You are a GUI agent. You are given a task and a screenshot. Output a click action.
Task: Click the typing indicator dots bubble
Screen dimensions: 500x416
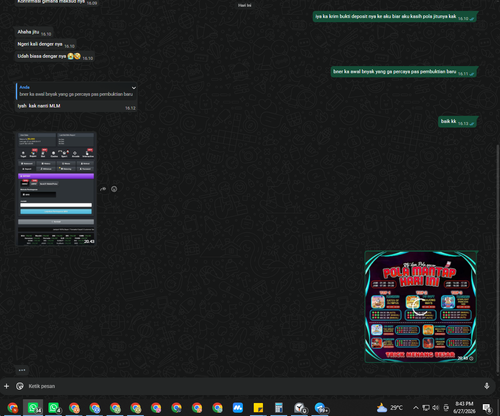[22, 370]
